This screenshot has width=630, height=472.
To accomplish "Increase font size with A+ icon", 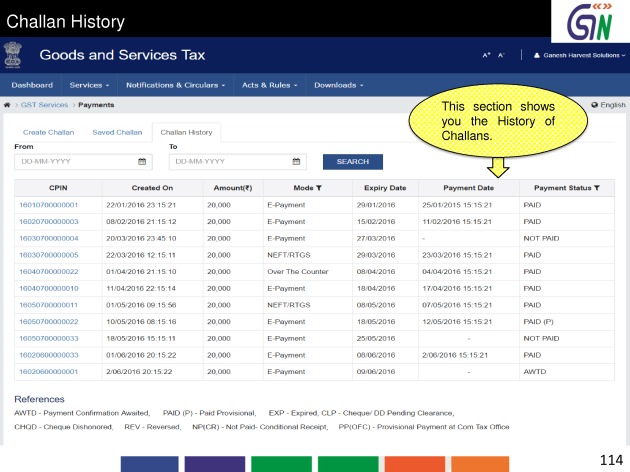I will click(x=486, y=55).
